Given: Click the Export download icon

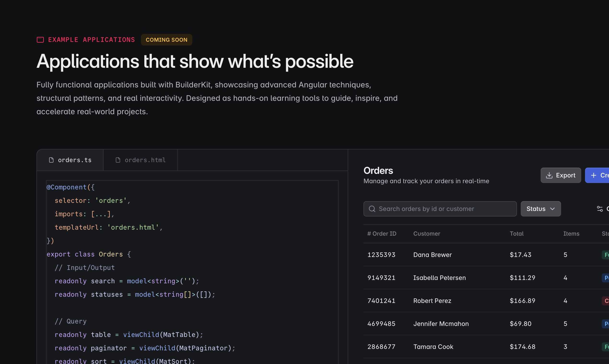Looking at the screenshot, I should point(549,175).
